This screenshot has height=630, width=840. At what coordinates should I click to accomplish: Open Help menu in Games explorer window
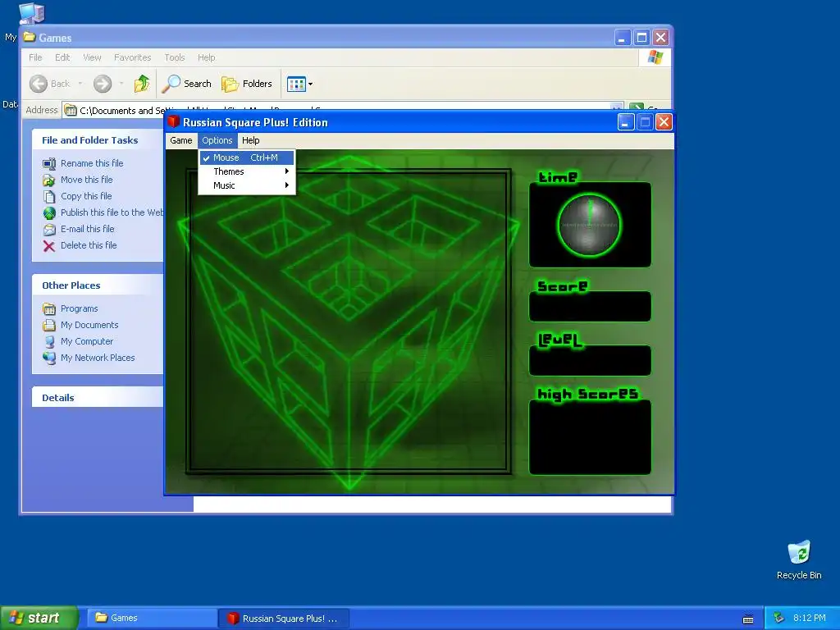[x=206, y=57]
